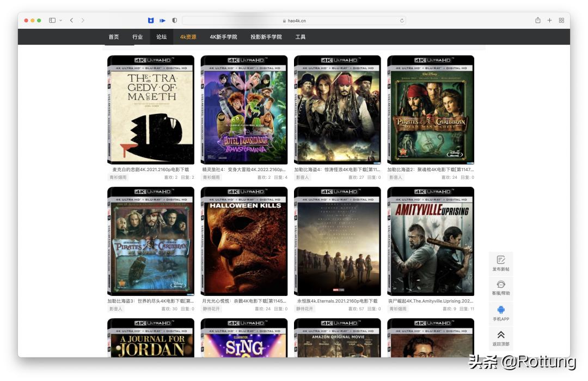Click the 发布新帖 edit icon
588x381 pixels.
pos(501,260)
